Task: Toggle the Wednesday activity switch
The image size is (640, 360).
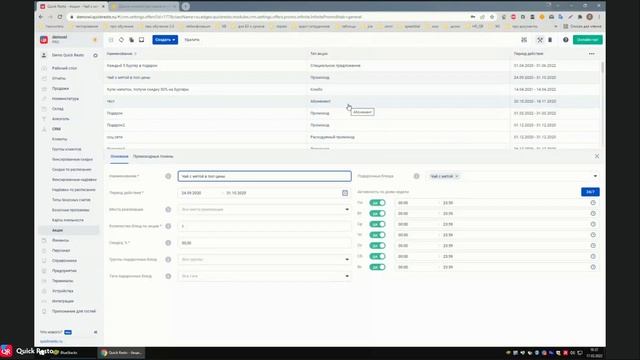Action: [377, 224]
